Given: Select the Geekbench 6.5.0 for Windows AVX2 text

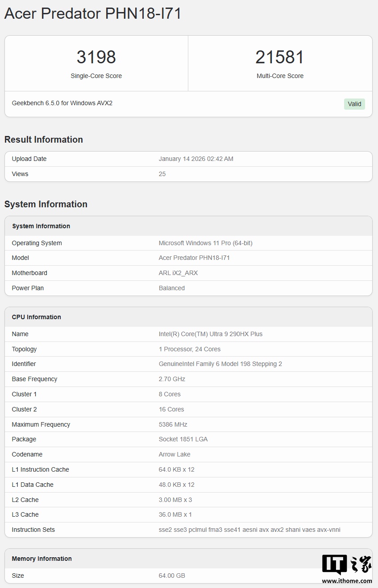Looking at the screenshot, I should [x=62, y=103].
